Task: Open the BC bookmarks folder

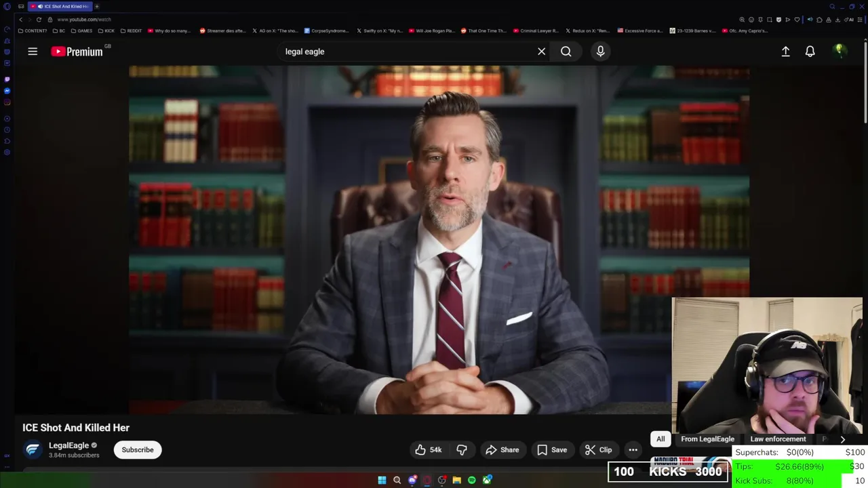Action: click(59, 30)
